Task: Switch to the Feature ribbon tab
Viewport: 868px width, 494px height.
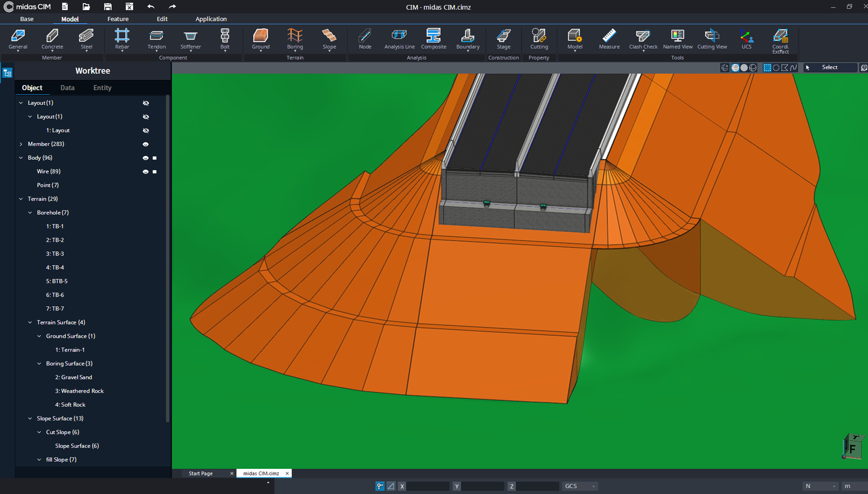Action: [x=118, y=19]
